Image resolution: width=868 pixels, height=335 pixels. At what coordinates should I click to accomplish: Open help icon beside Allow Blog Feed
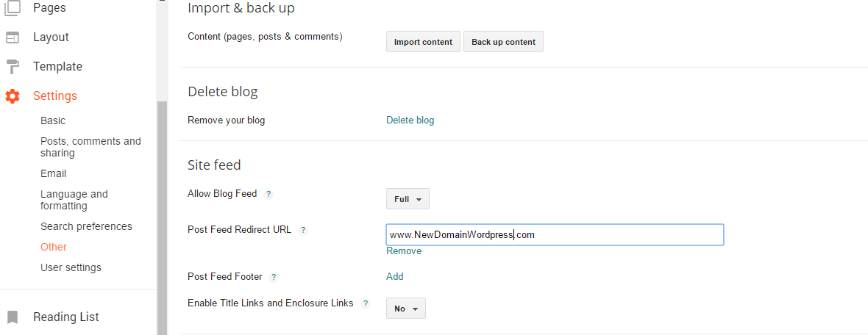click(x=268, y=194)
